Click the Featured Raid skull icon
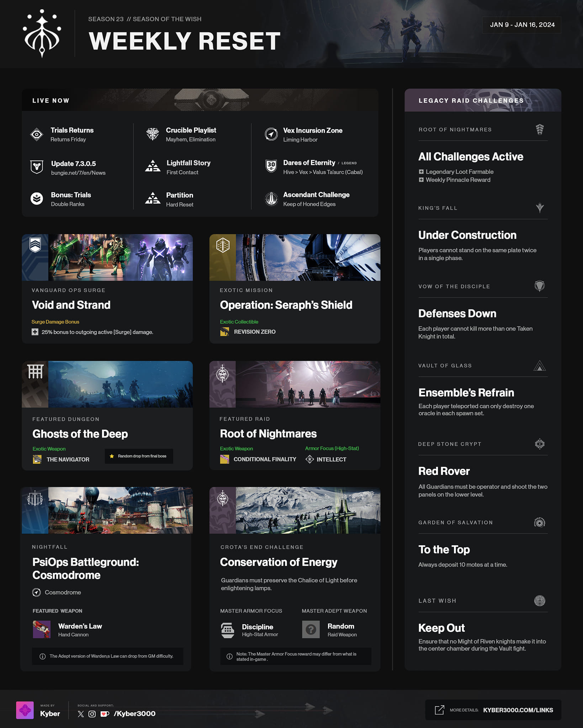The width and height of the screenshot is (583, 728). [x=223, y=374]
